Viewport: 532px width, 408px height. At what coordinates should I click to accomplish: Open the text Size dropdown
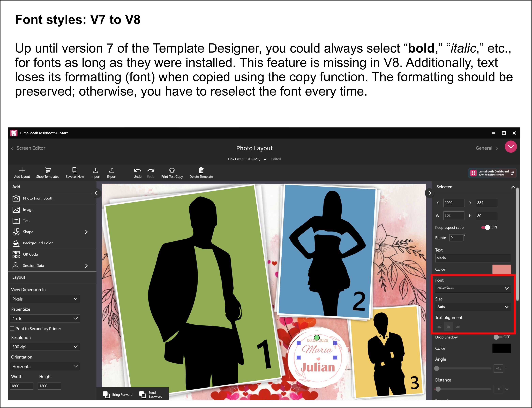click(x=473, y=307)
